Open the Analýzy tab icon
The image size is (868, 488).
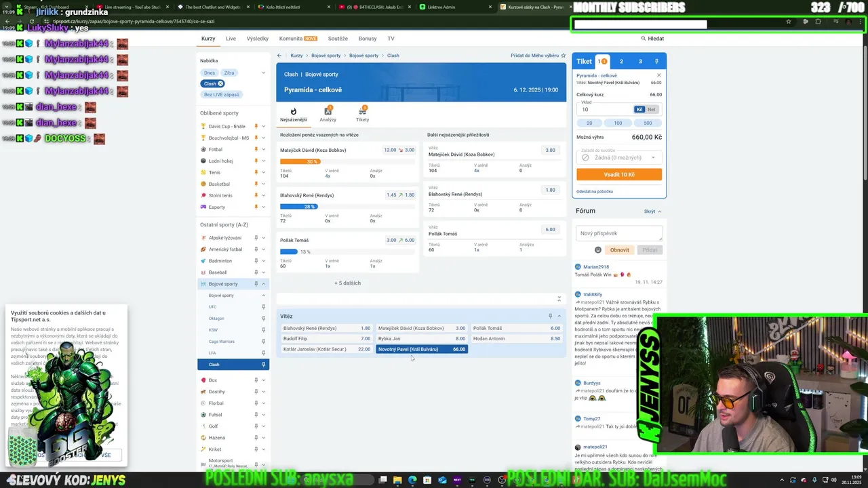point(328,111)
